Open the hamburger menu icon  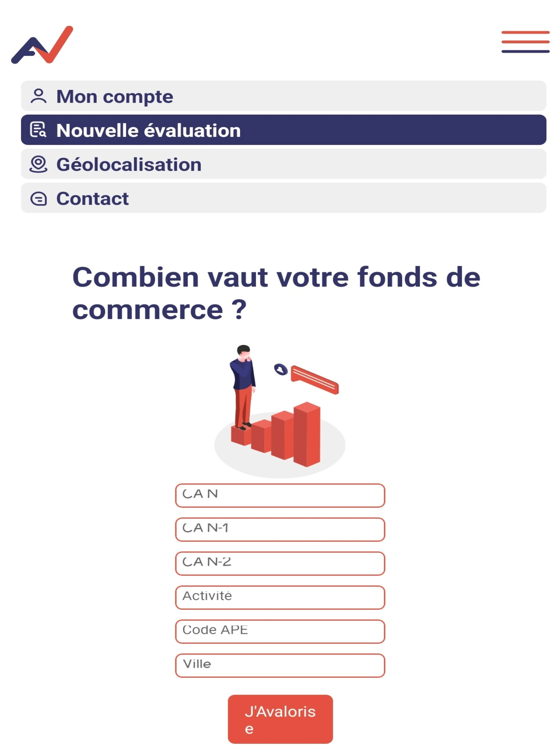click(525, 42)
